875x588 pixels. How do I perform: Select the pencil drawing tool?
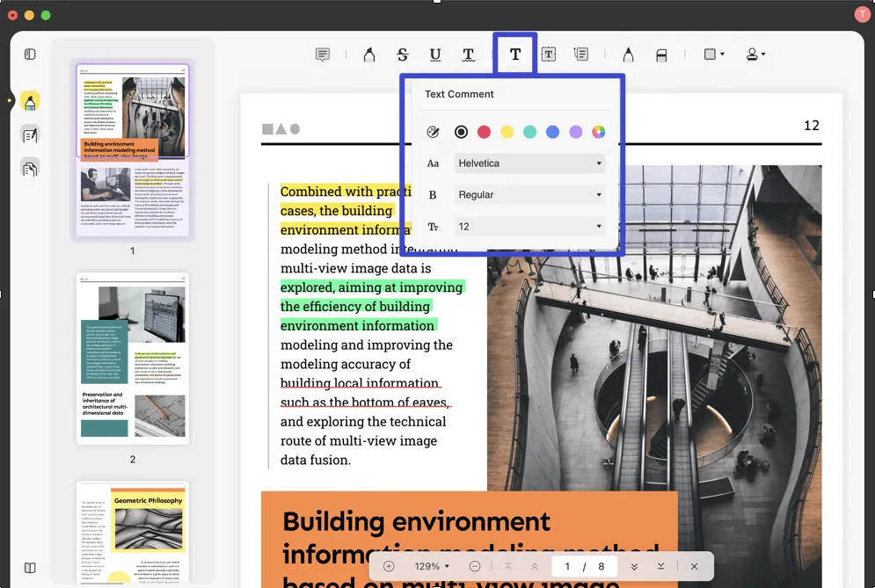pyautogui.click(x=628, y=54)
